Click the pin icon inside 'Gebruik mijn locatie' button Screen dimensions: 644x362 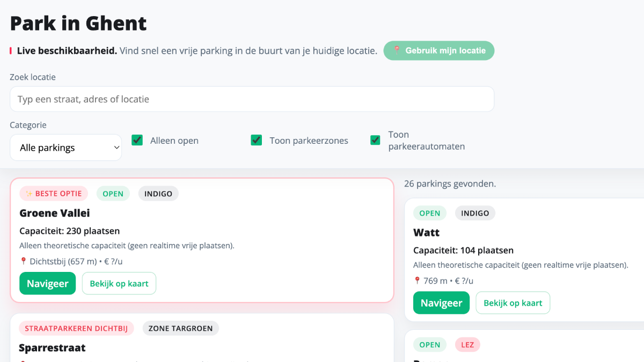pos(397,50)
